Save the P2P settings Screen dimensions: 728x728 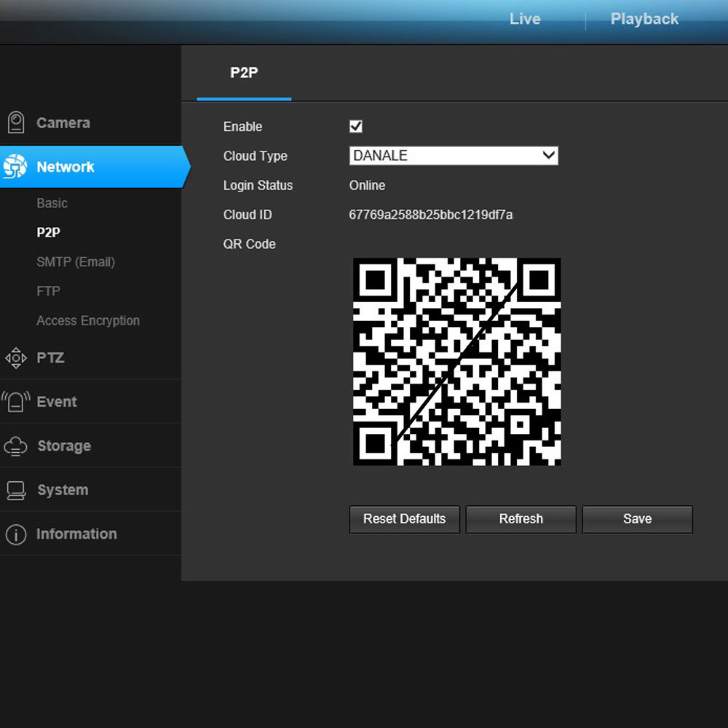click(638, 519)
